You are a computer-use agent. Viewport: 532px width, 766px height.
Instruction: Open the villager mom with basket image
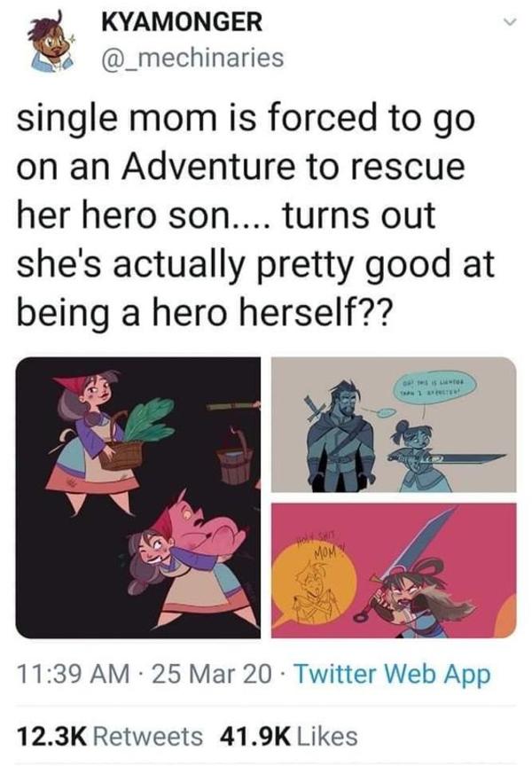click(x=138, y=497)
